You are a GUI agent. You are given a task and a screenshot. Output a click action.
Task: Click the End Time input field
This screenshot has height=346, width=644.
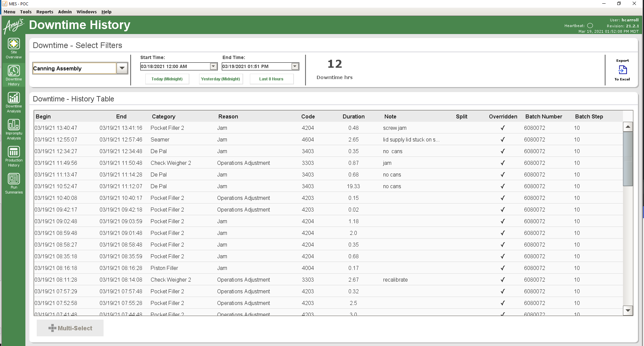[257, 66]
